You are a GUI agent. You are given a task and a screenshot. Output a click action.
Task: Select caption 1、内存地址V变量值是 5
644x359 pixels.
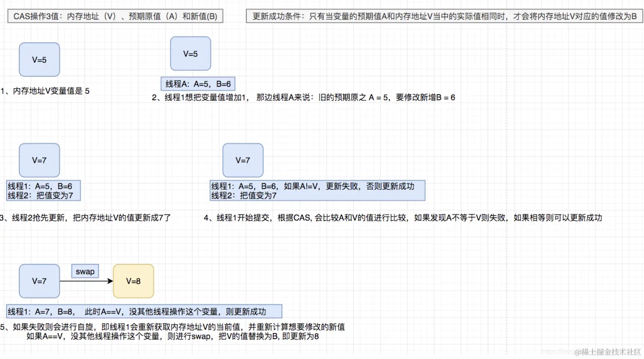click(x=45, y=91)
